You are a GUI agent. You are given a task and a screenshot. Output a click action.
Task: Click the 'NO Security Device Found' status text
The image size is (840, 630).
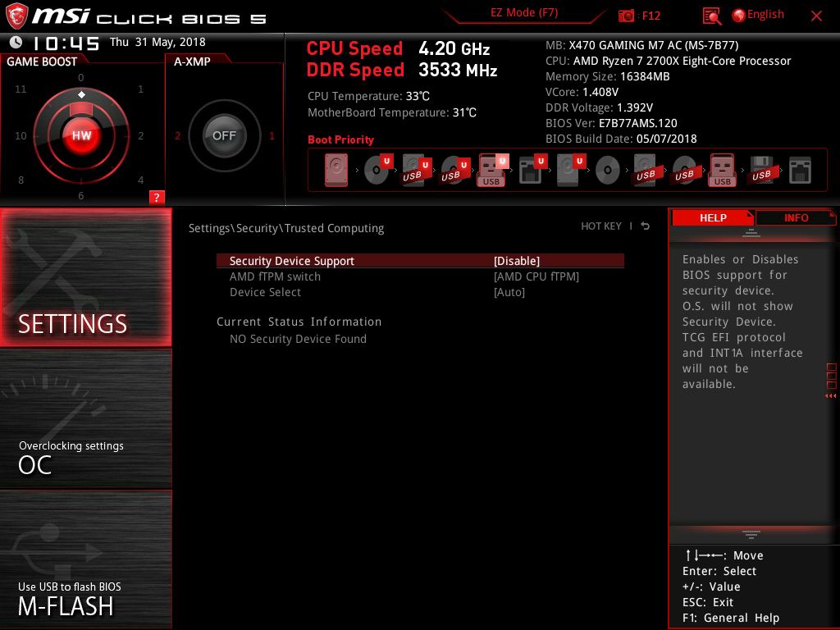coord(298,339)
